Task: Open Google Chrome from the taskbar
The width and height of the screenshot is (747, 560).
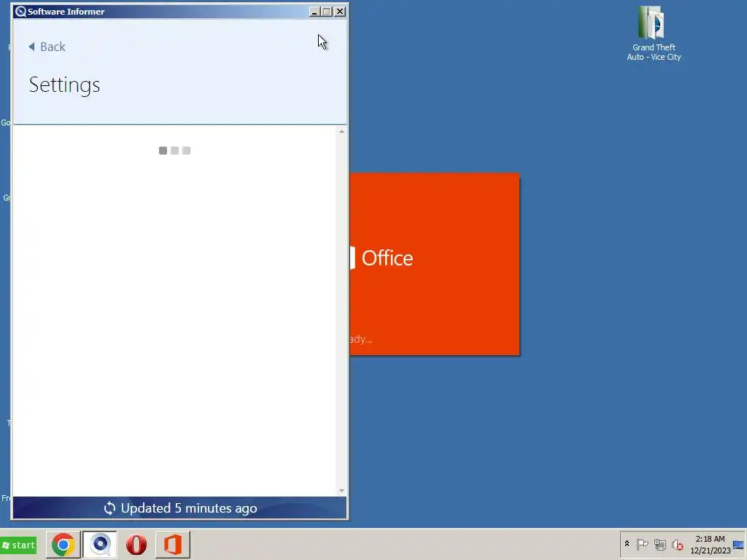Action: click(63, 544)
